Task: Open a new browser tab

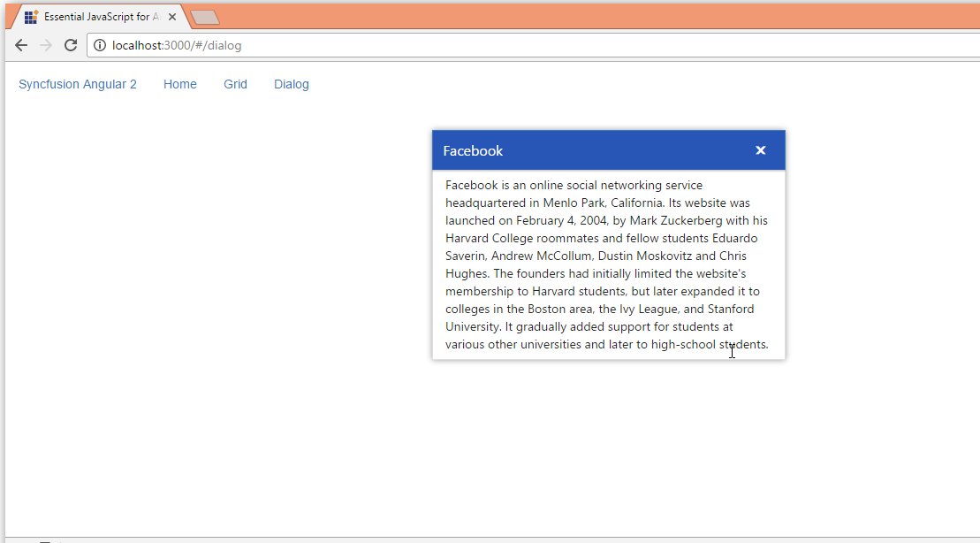Action: coord(205,18)
